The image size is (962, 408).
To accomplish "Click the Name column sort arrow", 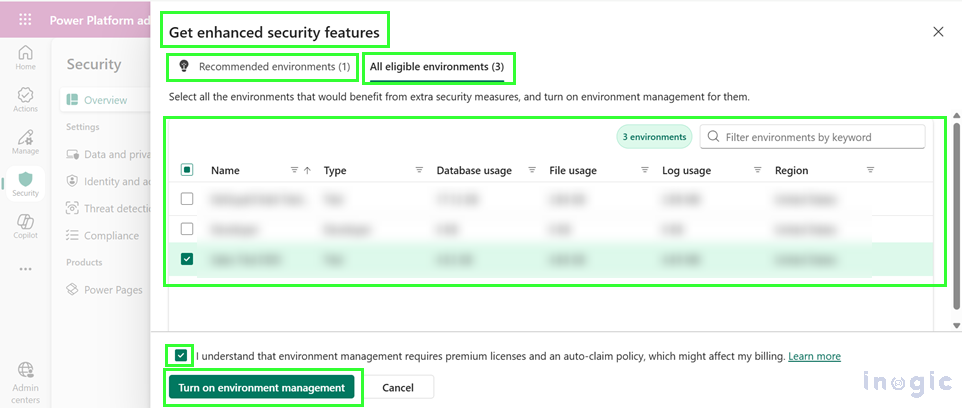I will tap(307, 171).
